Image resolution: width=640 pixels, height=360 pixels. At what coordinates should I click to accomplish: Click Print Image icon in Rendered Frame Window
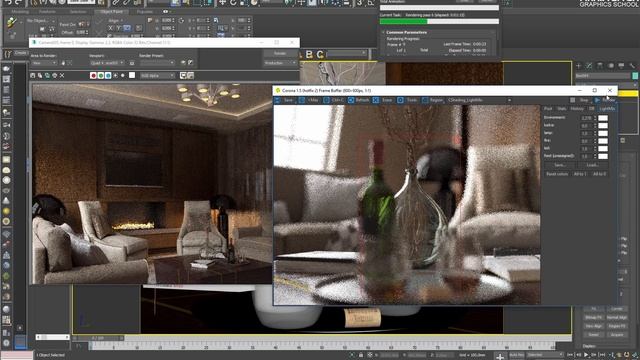pos(55,76)
